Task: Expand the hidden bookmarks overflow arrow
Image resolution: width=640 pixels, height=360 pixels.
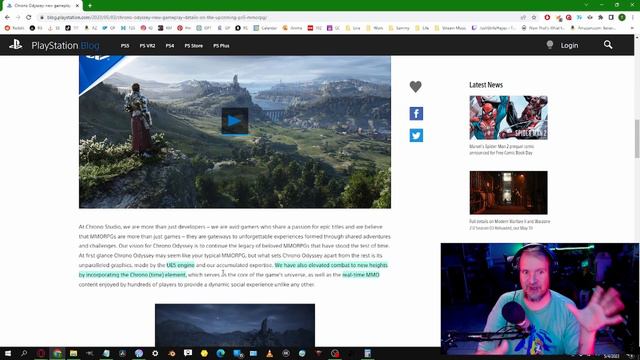Action: tap(632, 28)
